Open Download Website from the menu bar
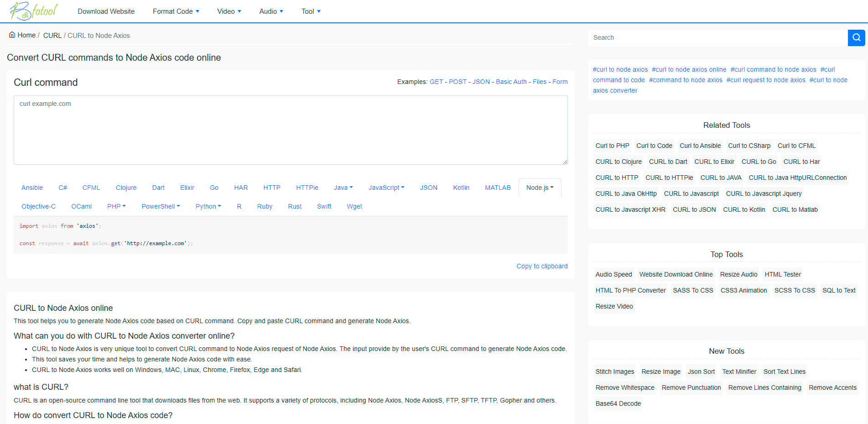The width and height of the screenshot is (868, 424). [106, 11]
